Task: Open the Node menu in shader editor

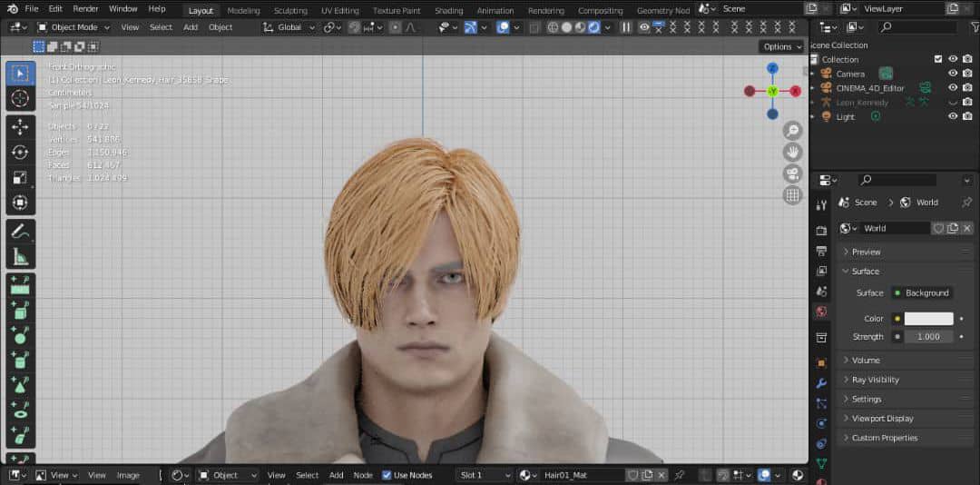Action: 363,476
